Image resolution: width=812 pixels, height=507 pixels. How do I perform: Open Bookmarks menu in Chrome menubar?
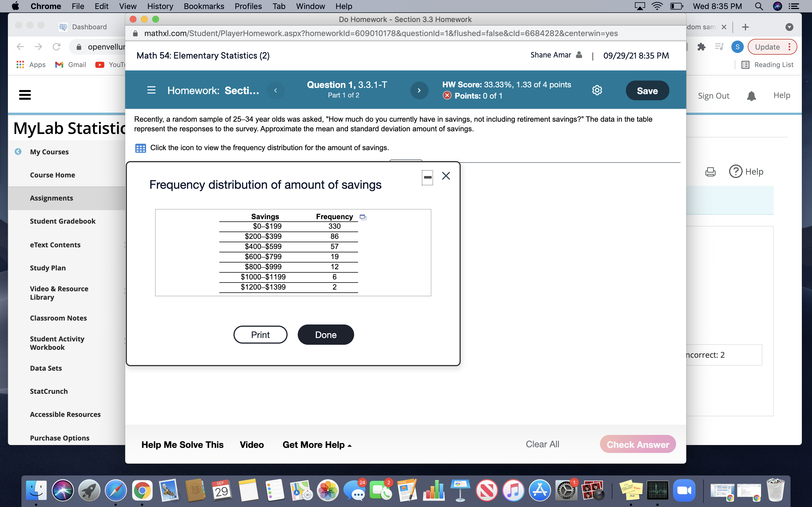[203, 6]
